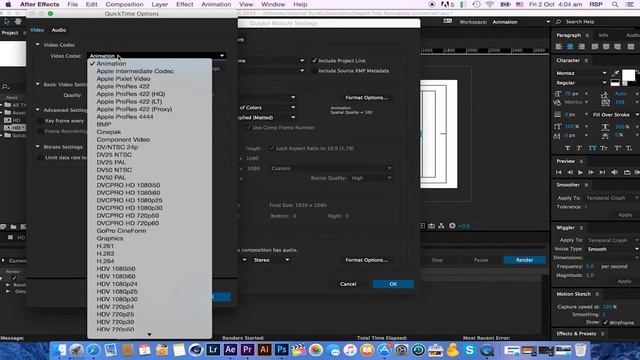Select Apple ProRes 422 (HQ) codec
The width and height of the screenshot is (640, 360).
coord(131,94)
